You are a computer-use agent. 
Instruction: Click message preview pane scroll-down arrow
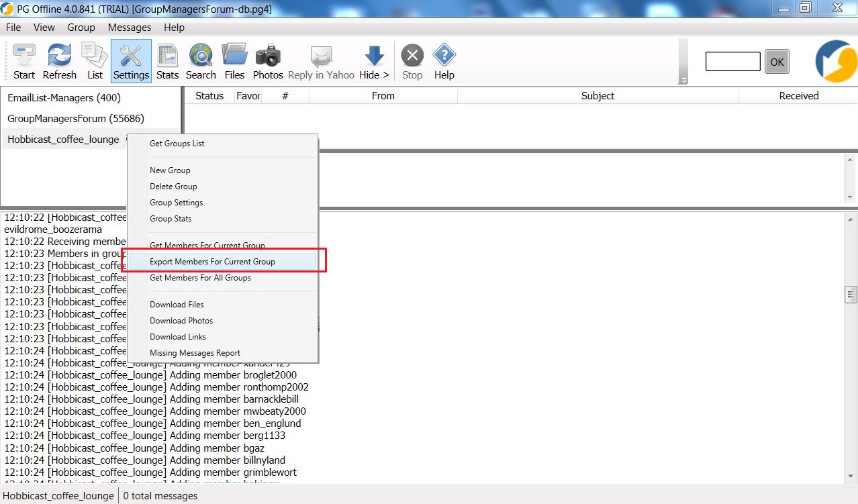(851, 197)
